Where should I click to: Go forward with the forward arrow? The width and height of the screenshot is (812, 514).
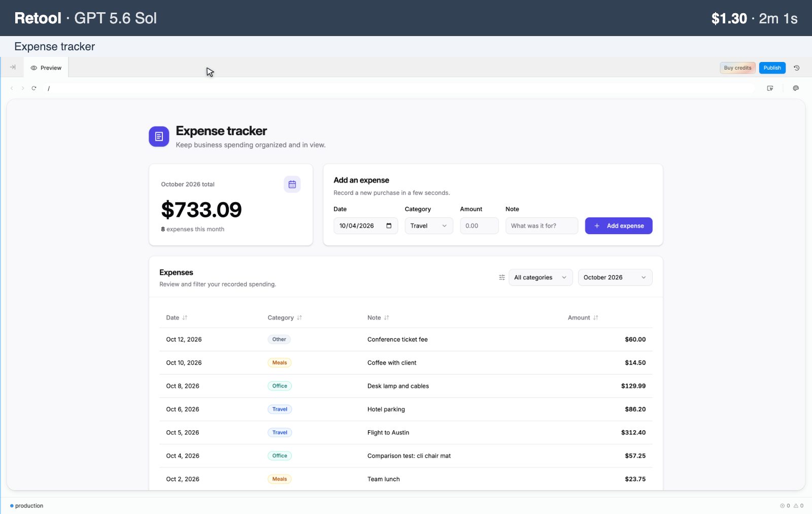(x=23, y=88)
